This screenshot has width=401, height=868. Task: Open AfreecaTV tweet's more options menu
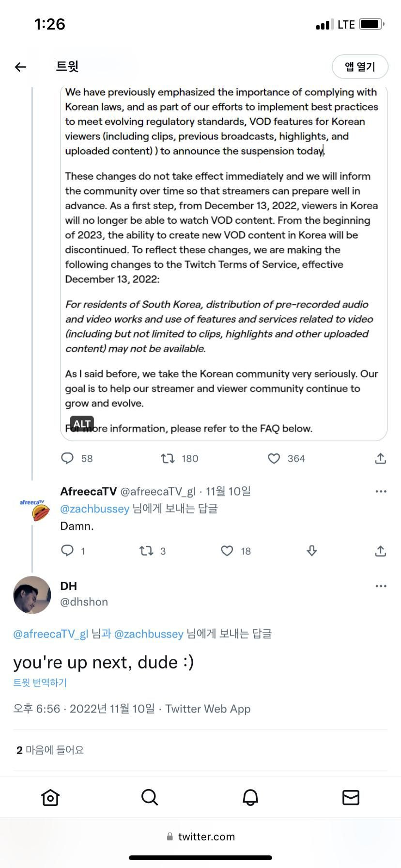[x=381, y=491]
